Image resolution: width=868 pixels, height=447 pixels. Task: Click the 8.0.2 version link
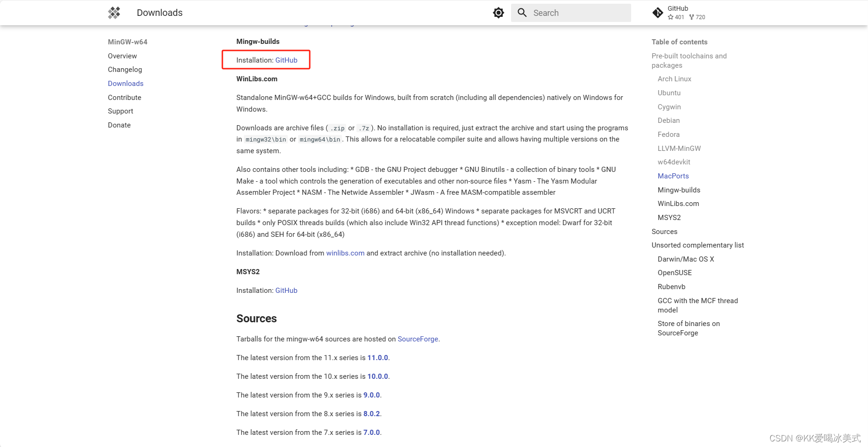point(372,413)
